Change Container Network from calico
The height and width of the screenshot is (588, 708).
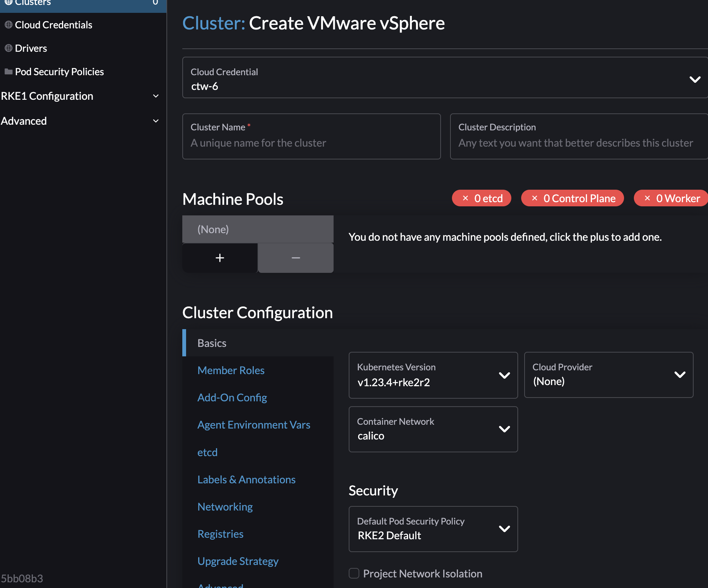pyautogui.click(x=504, y=429)
